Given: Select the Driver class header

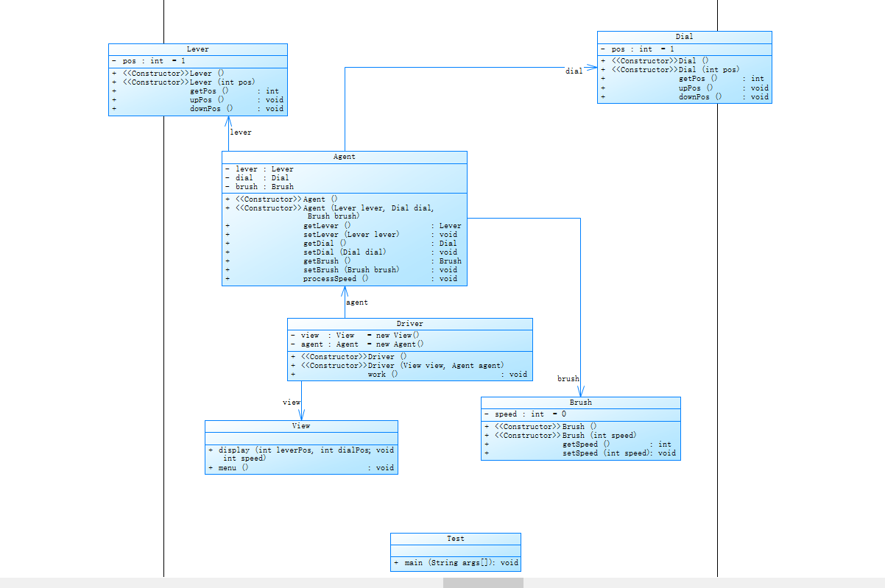Looking at the screenshot, I should 409,324.
